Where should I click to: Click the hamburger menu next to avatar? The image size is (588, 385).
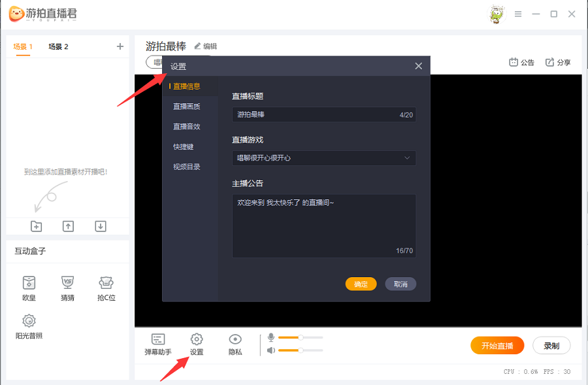517,14
